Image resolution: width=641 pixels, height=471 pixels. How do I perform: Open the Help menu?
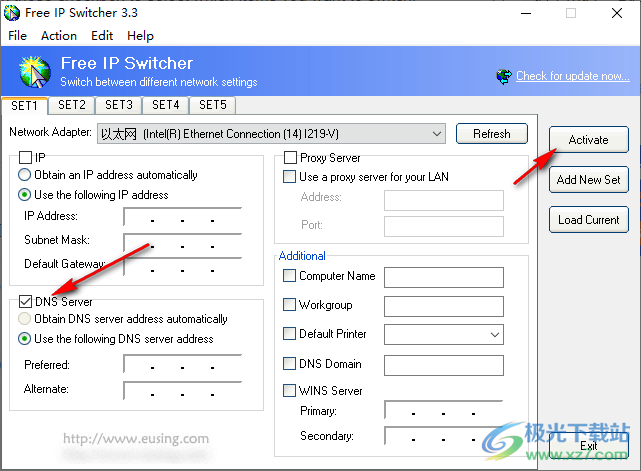click(140, 36)
